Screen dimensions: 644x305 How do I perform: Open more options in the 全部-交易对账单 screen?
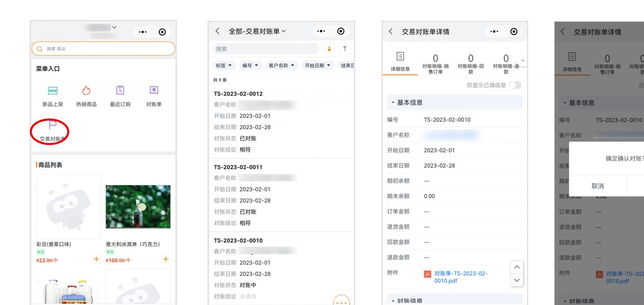click(321, 31)
